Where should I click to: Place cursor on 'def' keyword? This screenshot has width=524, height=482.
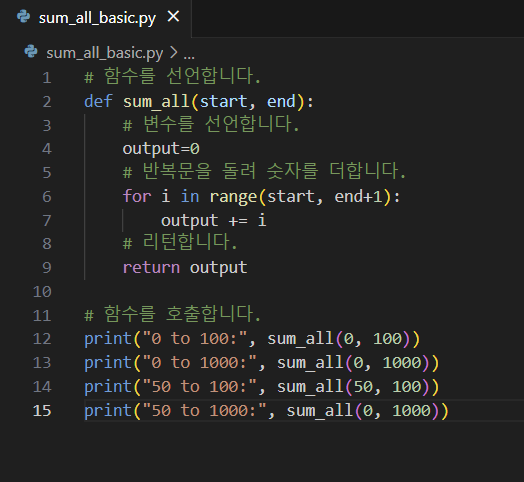click(x=98, y=101)
